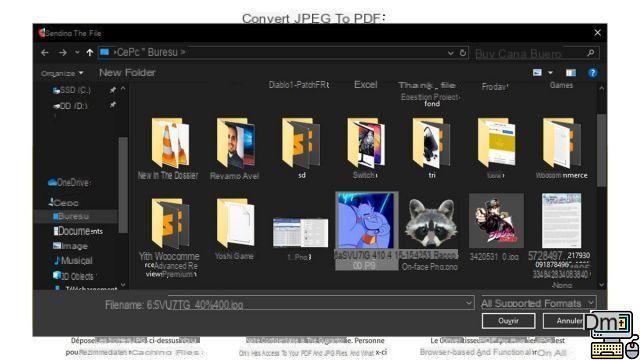Image resolution: width=640 pixels, height=360 pixels.
Task: Change view layout icon
Action: [x=537, y=73]
